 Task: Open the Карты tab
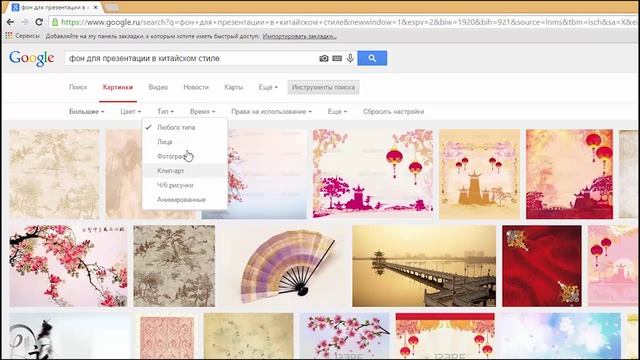click(233, 87)
